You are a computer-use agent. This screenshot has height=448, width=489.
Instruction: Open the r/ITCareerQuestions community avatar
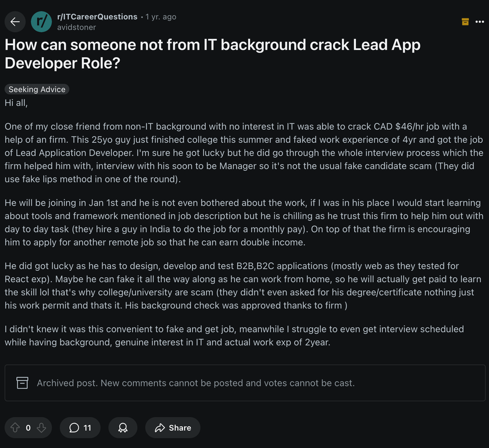pyautogui.click(x=41, y=21)
